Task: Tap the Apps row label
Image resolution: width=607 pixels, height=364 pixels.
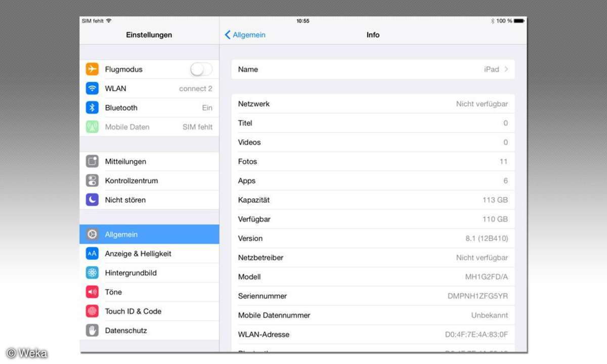Action: point(247,180)
